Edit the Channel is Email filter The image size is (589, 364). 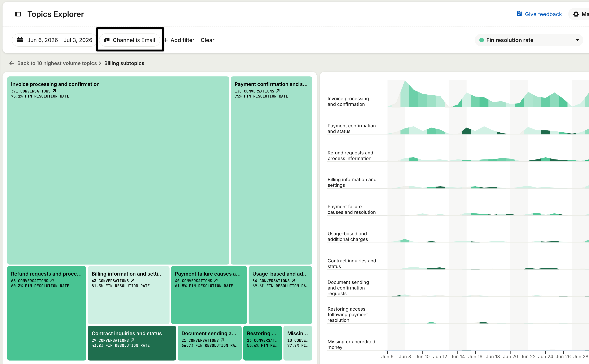[130, 40]
